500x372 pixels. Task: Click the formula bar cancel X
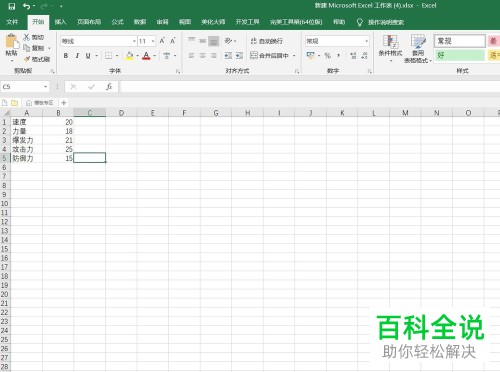tap(74, 87)
